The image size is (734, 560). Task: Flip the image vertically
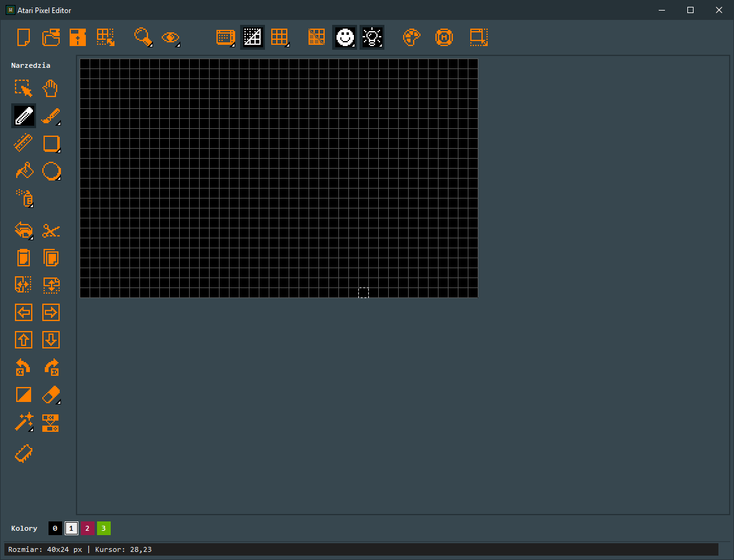(x=50, y=285)
